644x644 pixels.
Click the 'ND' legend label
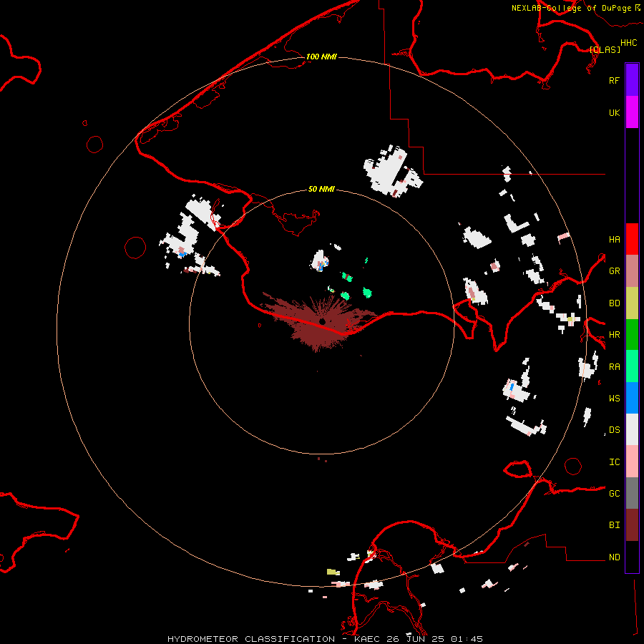(614, 557)
